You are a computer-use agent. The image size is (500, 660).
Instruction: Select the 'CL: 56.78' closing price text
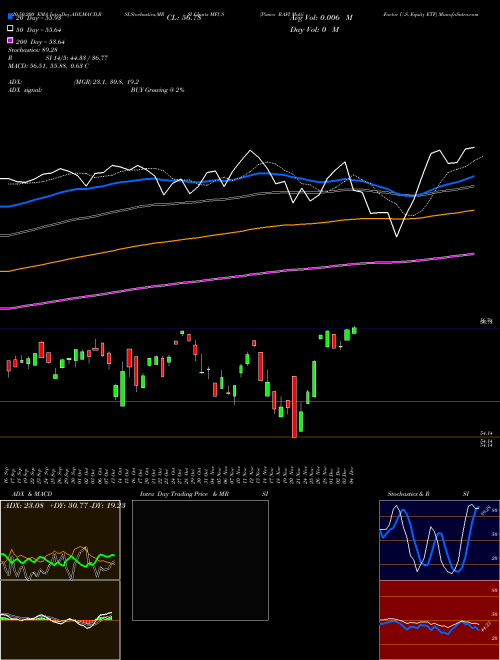click(184, 18)
